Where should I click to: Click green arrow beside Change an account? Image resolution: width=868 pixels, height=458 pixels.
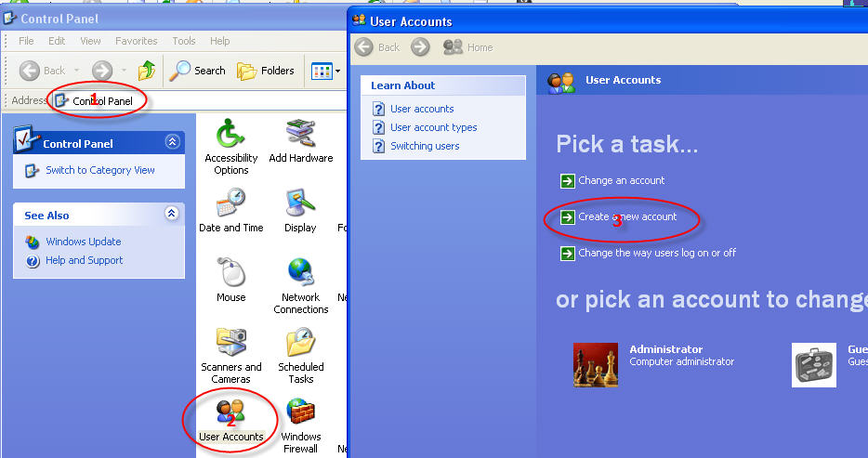[568, 181]
